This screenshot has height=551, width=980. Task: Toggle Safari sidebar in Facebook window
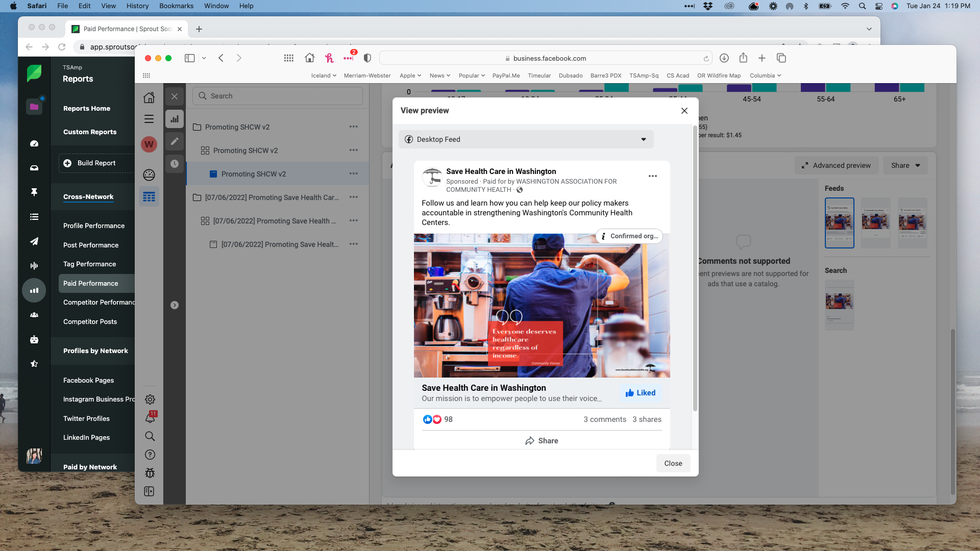click(x=189, y=58)
